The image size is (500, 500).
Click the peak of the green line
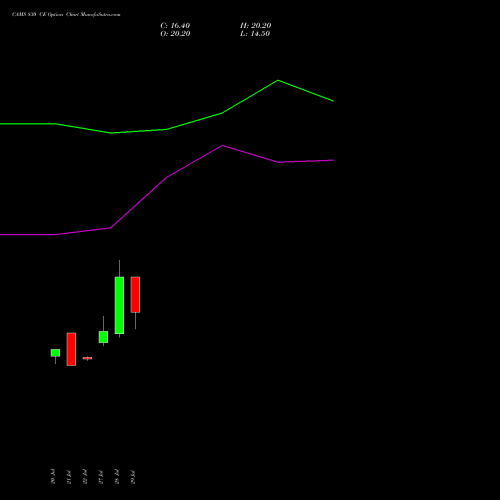coord(278,80)
